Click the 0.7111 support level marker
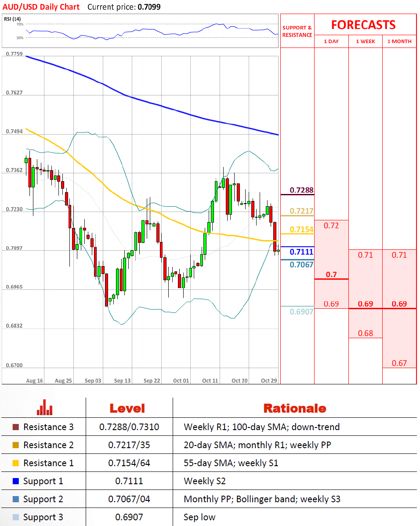 click(x=301, y=252)
